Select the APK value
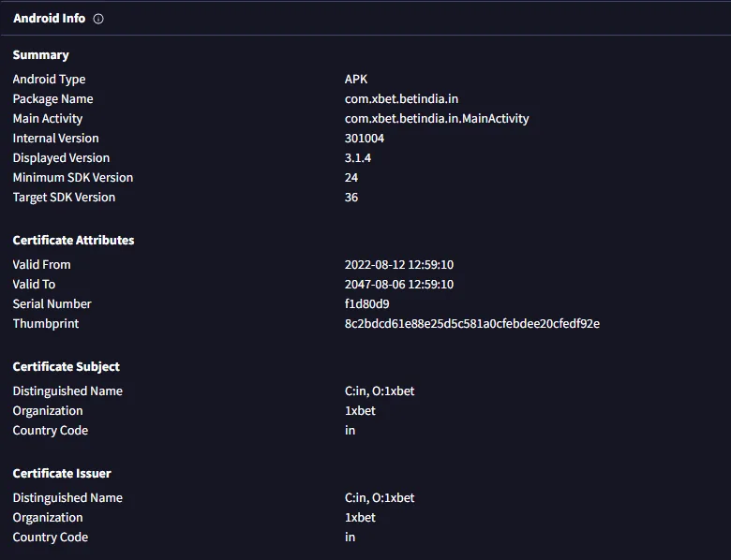This screenshot has width=731, height=560. pyautogui.click(x=356, y=80)
